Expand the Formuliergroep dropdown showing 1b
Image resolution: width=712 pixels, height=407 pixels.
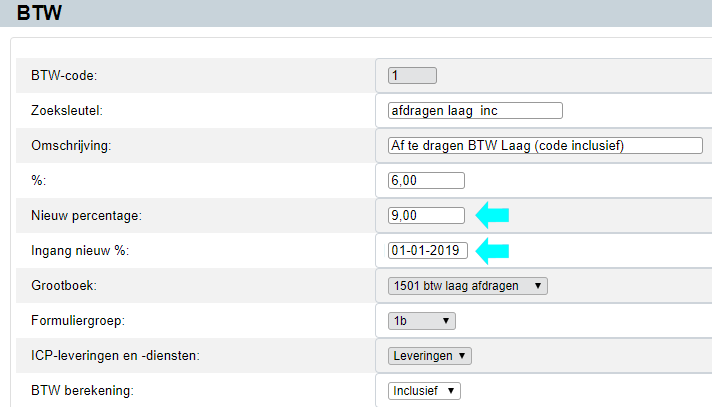421,321
